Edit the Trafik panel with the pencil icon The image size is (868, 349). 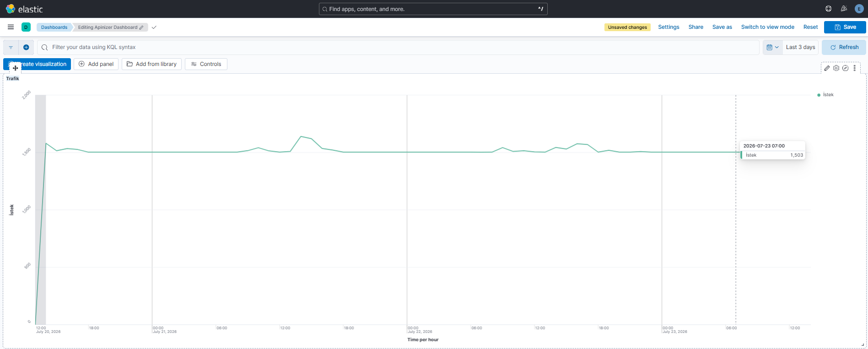(827, 68)
